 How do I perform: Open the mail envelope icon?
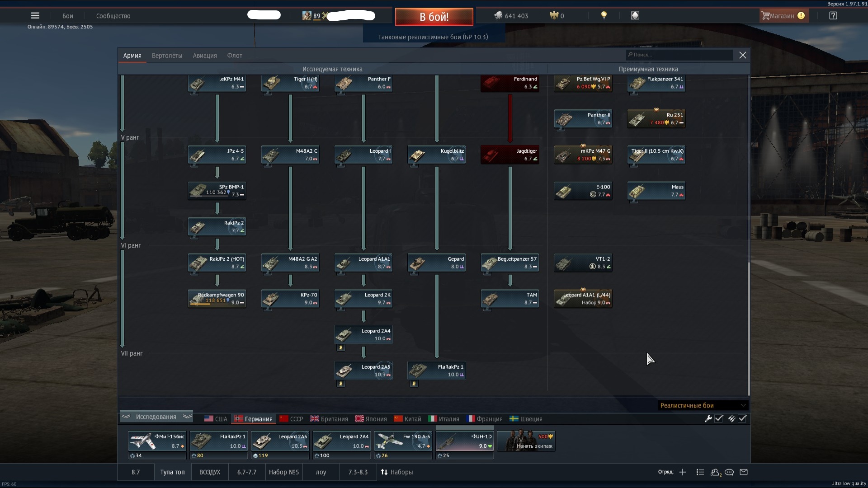(x=744, y=472)
